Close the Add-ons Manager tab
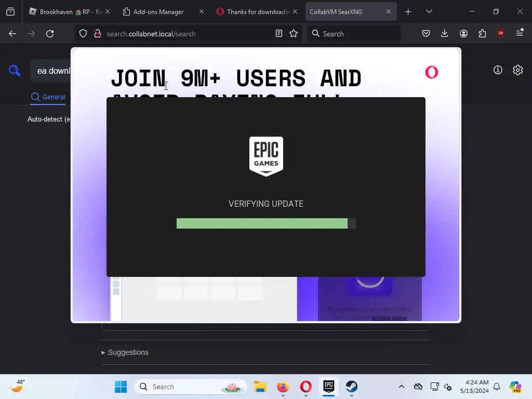The height and width of the screenshot is (399, 532). [x=202, y=11]
